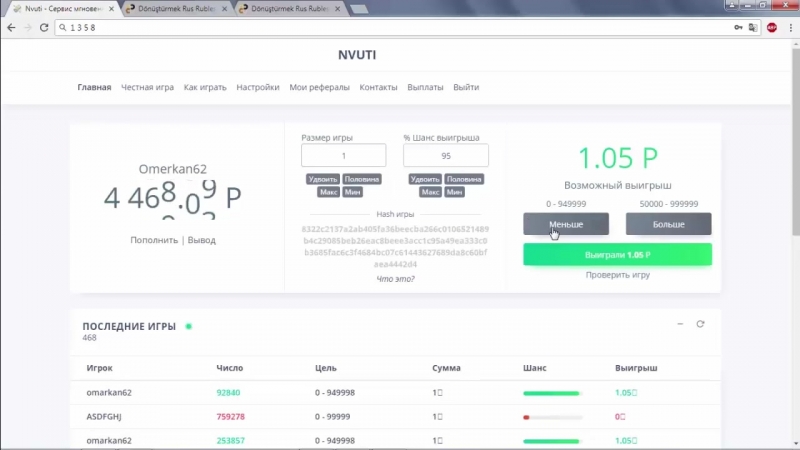
Task: Click the Цель column header
Action: tap(326, 368)
